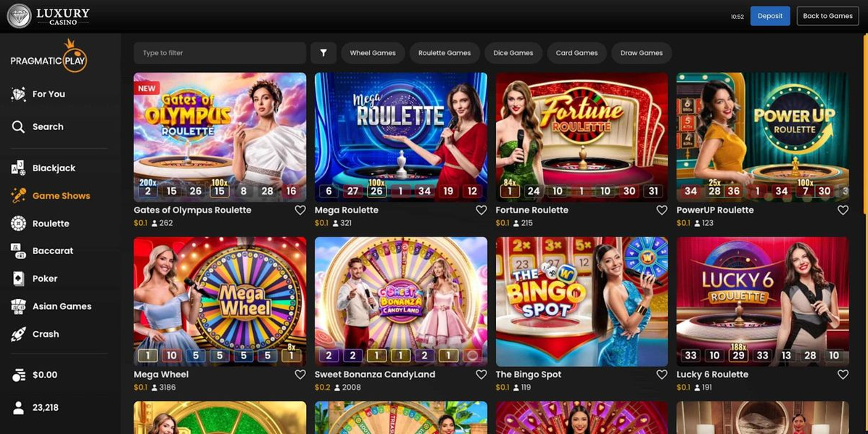868x434 pixels.
Task: Select the Blackjack cards icon
Action: click(18, 168)
